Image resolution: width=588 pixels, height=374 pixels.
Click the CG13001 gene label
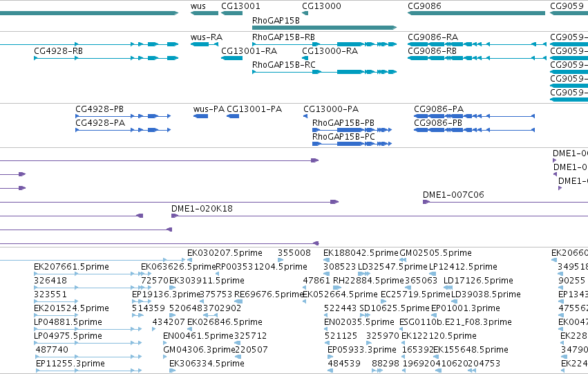[240, 6]
